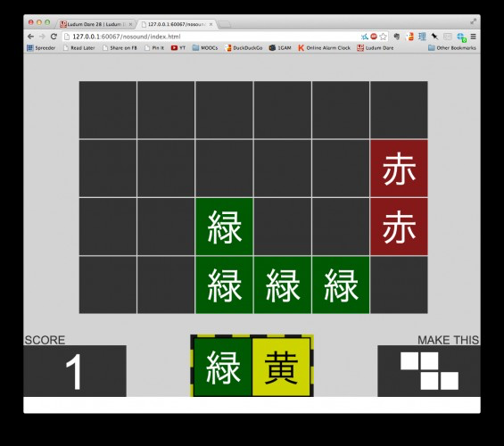
Task: Expand the MOOCs bookmark folder
Action: tap(205, 48)
